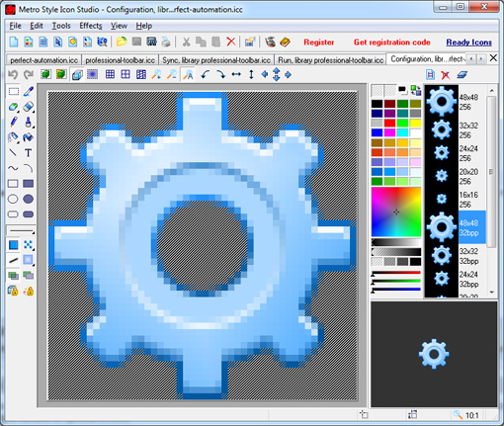Toggle the pixel grid display button
This screenshot has width=504, height=426.
point(110,74)
